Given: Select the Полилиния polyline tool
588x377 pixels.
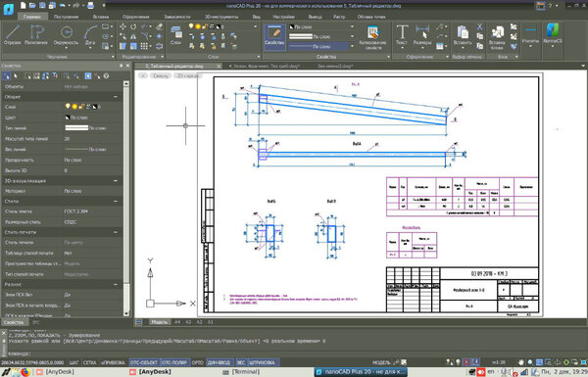Looking at the screenshot, I should (x=36, y=35).
